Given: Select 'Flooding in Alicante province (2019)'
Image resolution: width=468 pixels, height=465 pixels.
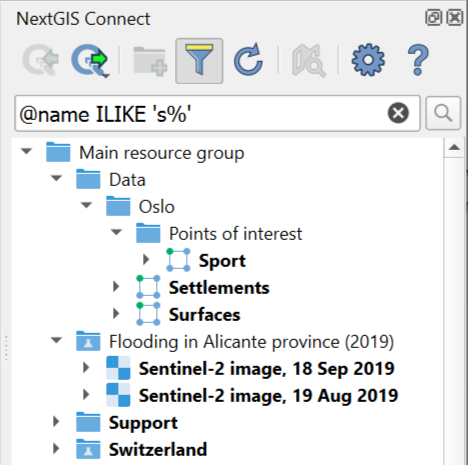Looking at the screenshot, I should (x=252, y=342).
